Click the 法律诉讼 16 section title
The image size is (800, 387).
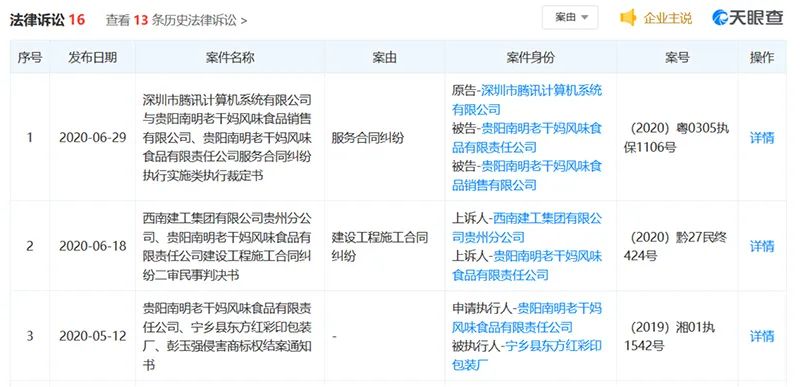coord(47,20)
